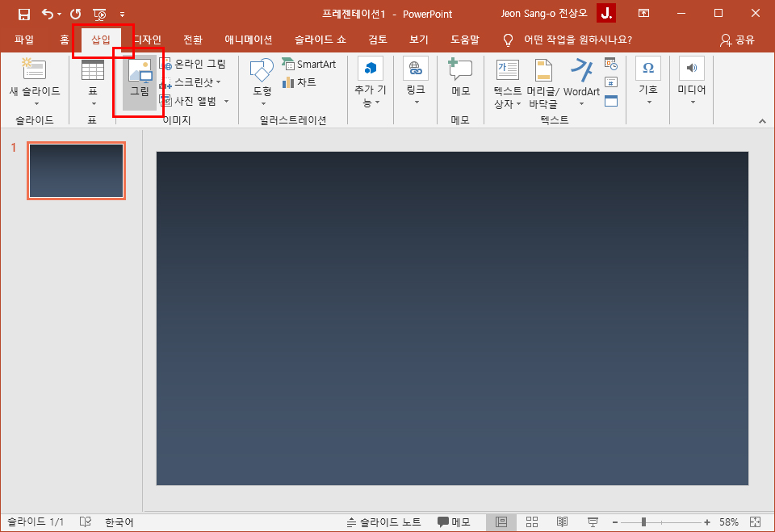
Task: Click the date and time icon
Action: point(611,64)
